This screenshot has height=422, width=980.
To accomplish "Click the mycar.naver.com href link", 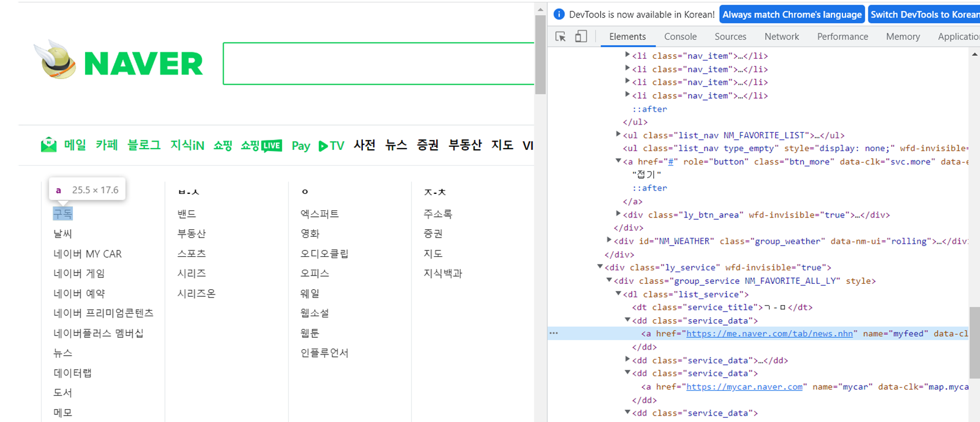I will click(x=745, y=387).
